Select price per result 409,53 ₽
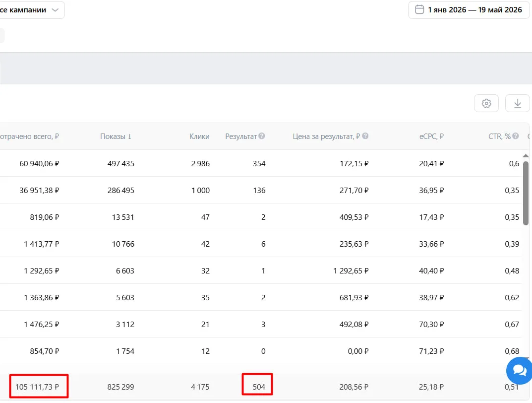532x403 pixels. tap(354, 217)
